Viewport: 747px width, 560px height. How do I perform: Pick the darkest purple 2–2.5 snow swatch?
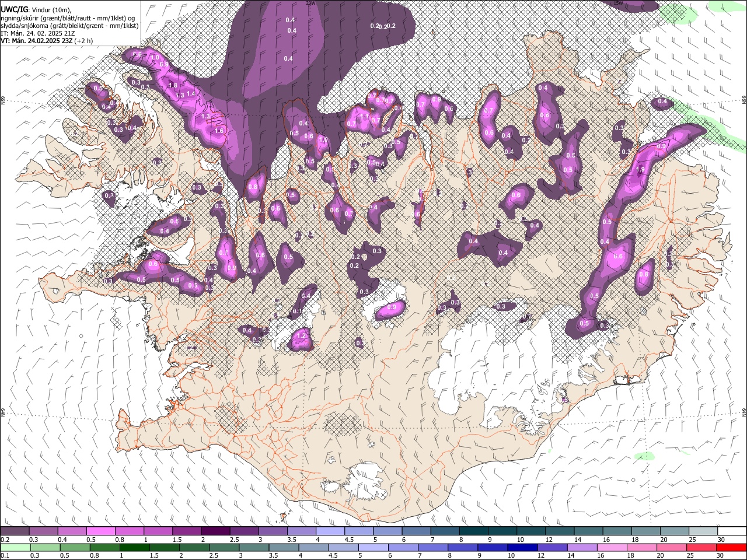tap(215, 531)
